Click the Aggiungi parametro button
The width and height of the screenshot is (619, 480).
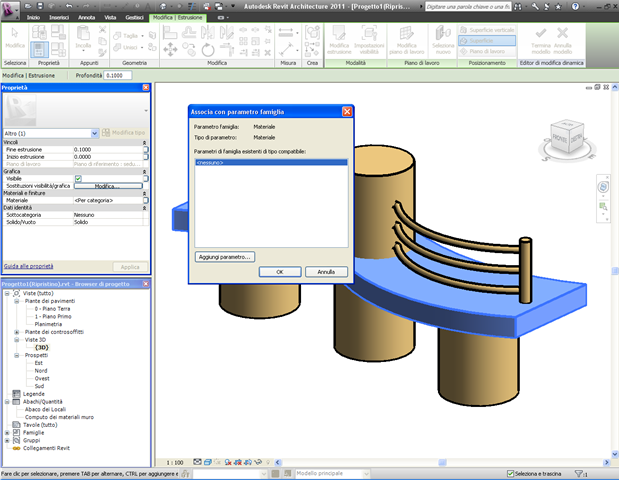[x=225, y=257]
